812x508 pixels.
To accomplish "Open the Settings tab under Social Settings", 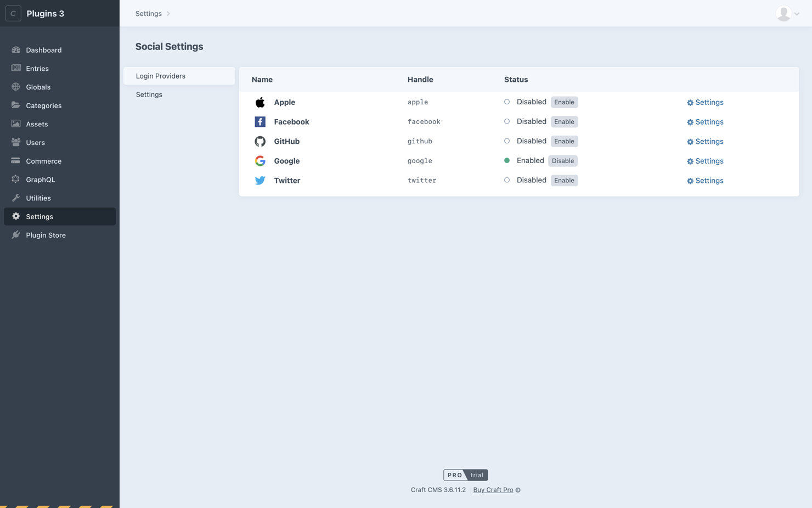I will point(149,94).
